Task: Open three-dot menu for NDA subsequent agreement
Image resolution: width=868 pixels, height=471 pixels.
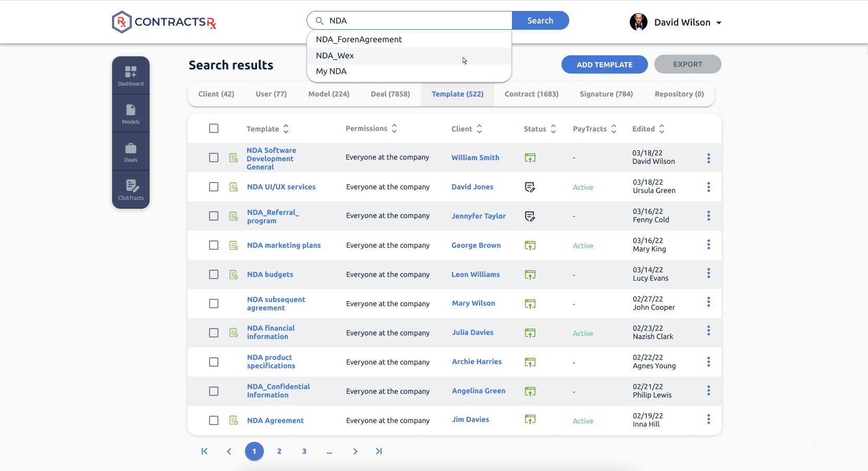Action: (x=708, y=302)
